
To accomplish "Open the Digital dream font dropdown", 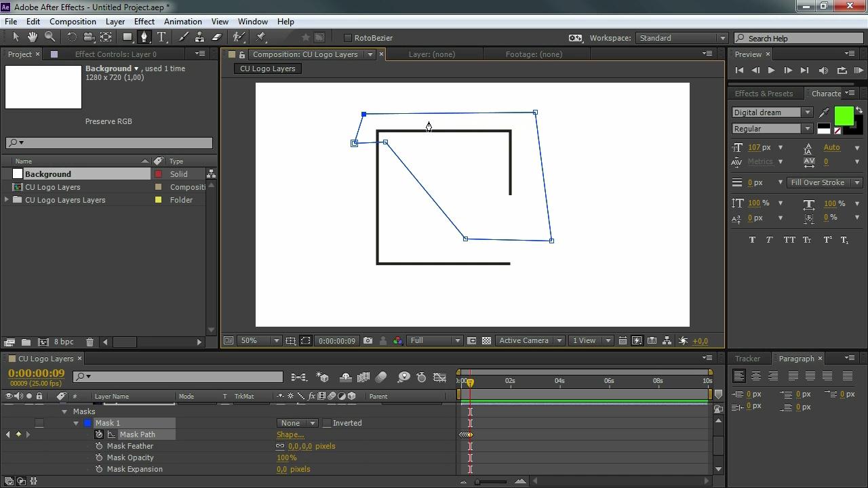I will 772,113.
